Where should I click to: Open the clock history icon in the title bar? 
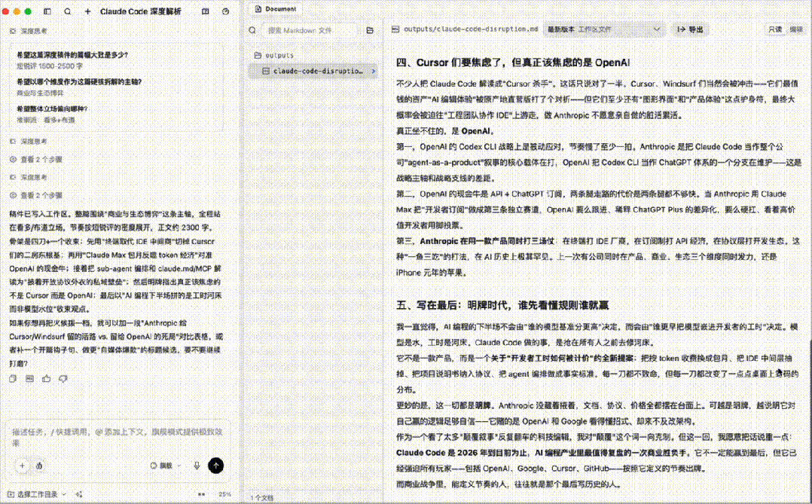click(225, 11)
